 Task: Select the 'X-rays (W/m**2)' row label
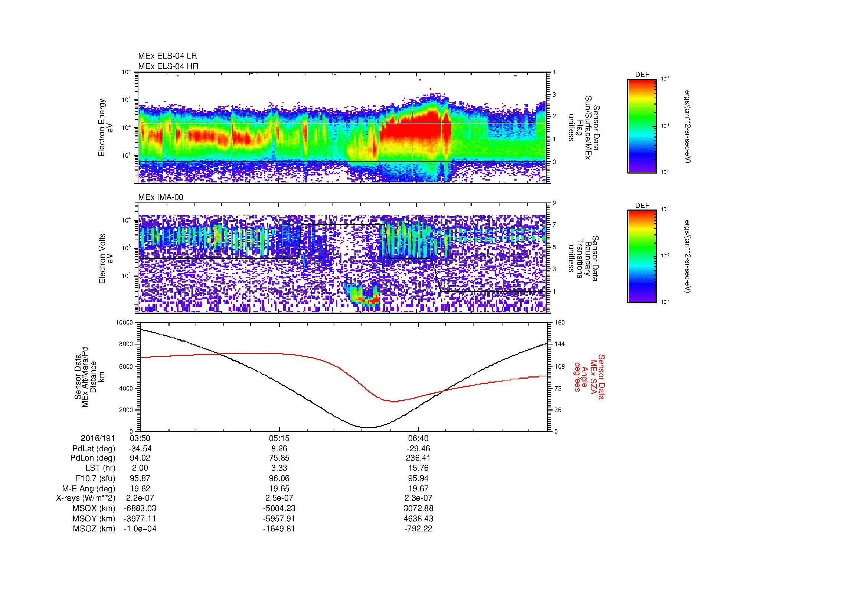tap(85, 498)
